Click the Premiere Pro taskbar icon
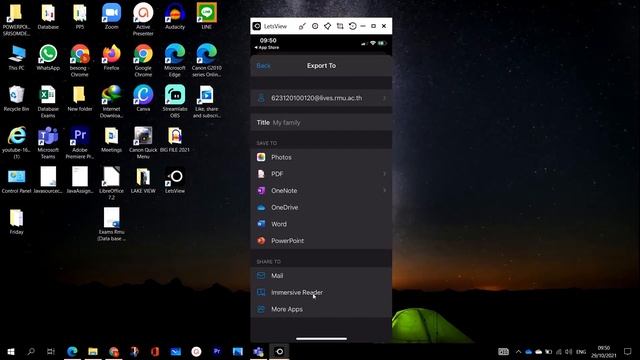The width and height of the screenshot is (640, 360). pyautogui.click(x=217, y=351)
